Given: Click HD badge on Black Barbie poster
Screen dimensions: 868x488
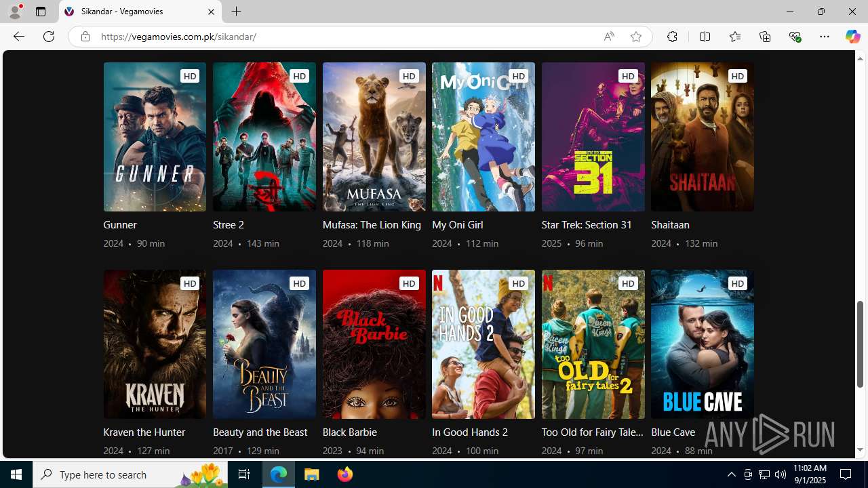Looking at the screenshot, I should coord(409,283).
